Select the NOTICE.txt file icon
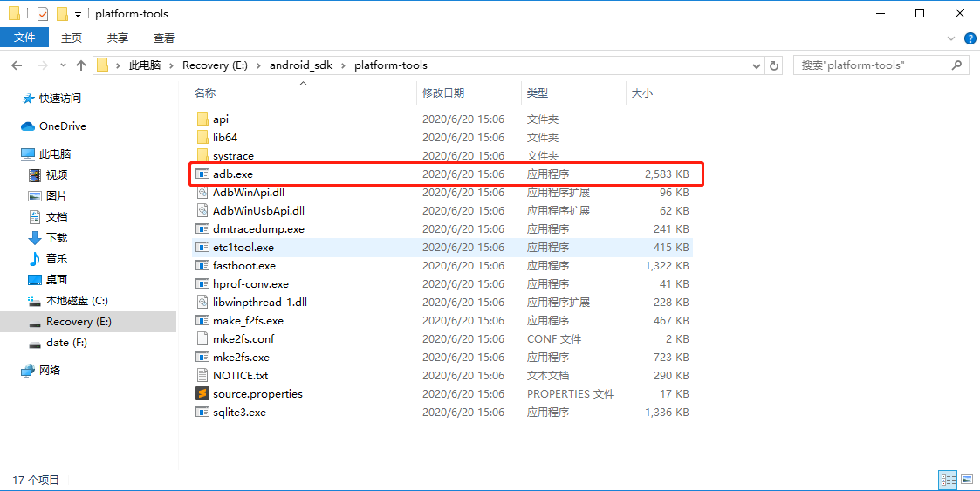The height and width of the screenshot is (491, 980). (x=202, y=375)
